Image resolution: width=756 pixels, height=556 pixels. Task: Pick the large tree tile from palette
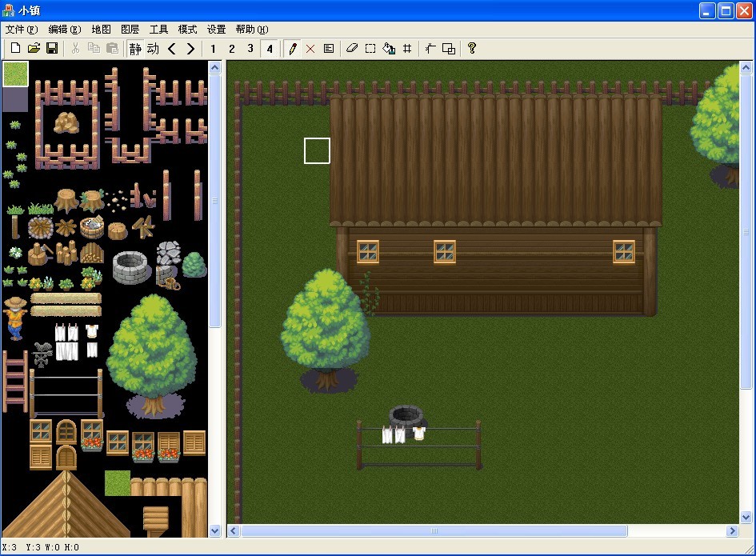tap(152, 354)
